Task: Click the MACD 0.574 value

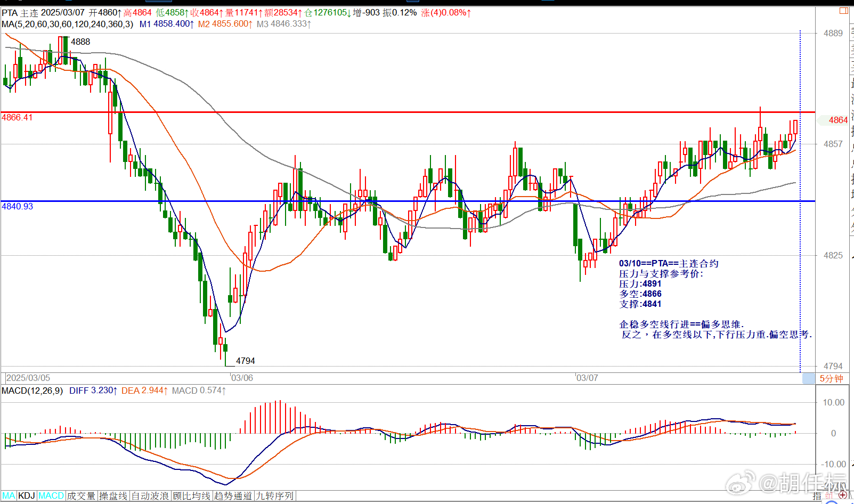Action: pyautogui.click(x=199, y=391)
